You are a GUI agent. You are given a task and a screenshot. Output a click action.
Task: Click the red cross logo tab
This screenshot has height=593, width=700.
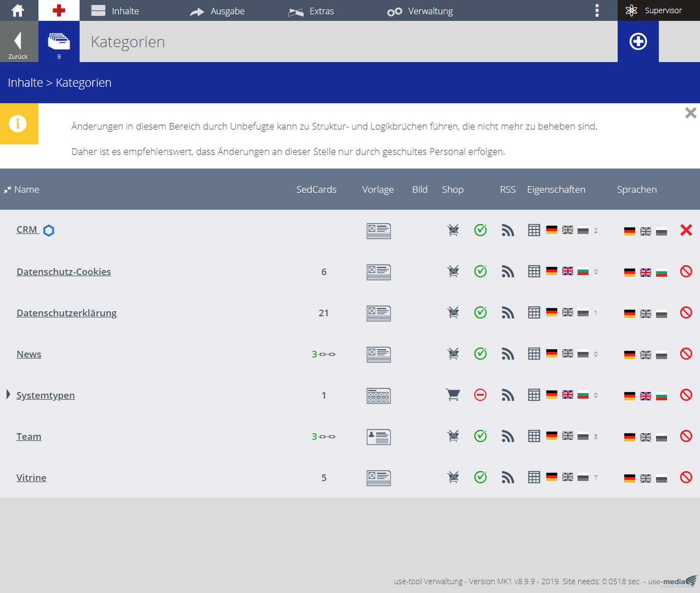click(59, 11)
